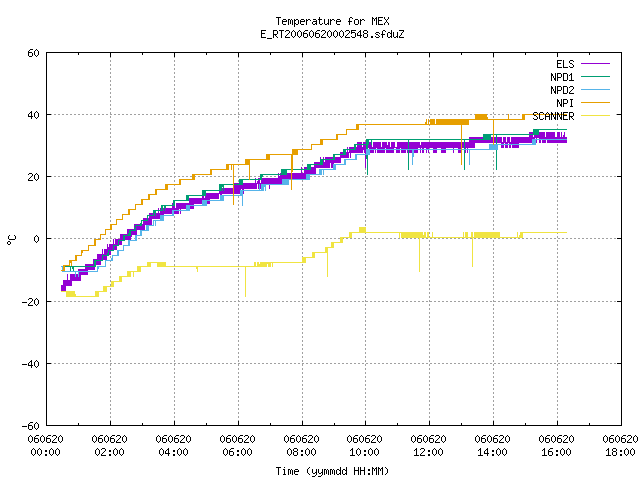This screenshot has height=480, width=640.
Task: Click the SCANNER legend label
Action: pyautogui.click(x=553, y=116)
